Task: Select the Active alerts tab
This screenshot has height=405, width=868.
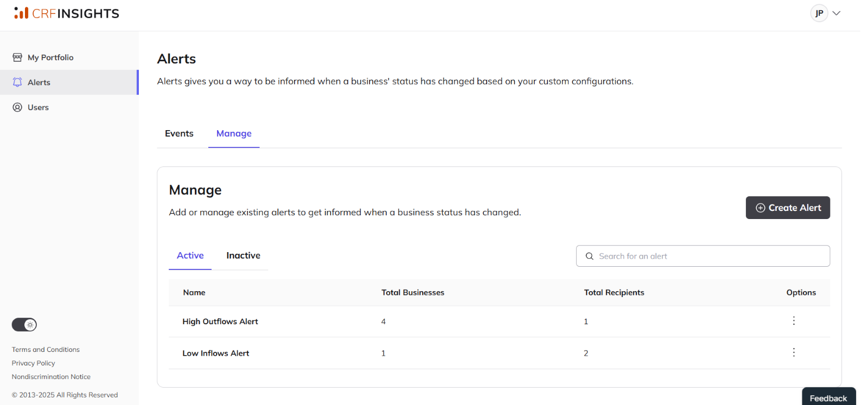Action: (190, 255)
